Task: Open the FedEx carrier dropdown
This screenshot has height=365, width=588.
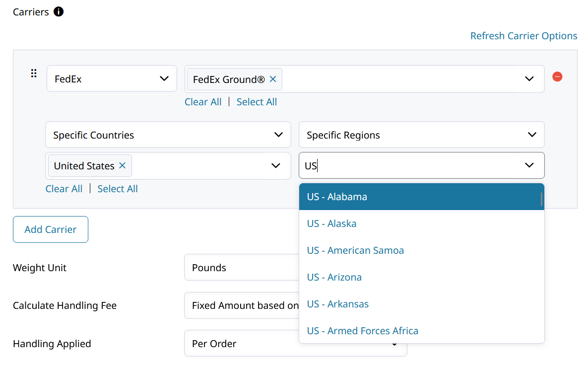Action: click(112, 78)
